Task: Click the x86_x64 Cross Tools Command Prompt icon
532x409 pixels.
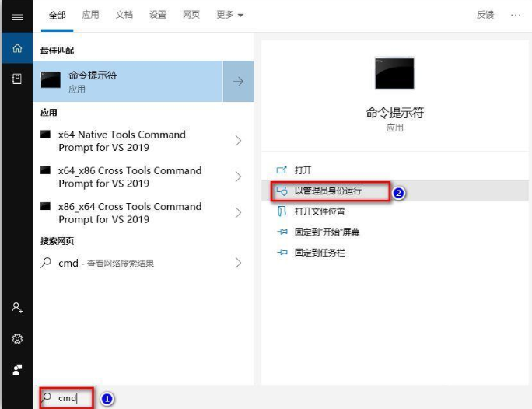Action: pos(45,206)
